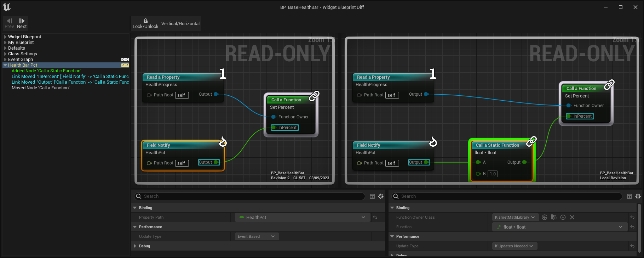Select Link Moved 'InPercent' diff entry
Screen dimensions: 644x258
tap(70, 77)
